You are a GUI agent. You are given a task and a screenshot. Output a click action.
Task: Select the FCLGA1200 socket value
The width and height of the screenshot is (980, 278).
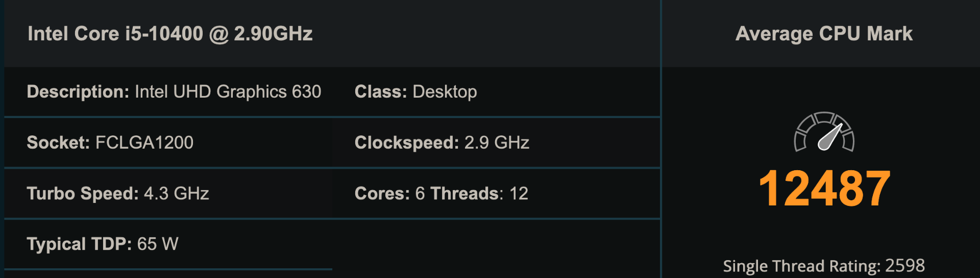[x=144, y=143]
